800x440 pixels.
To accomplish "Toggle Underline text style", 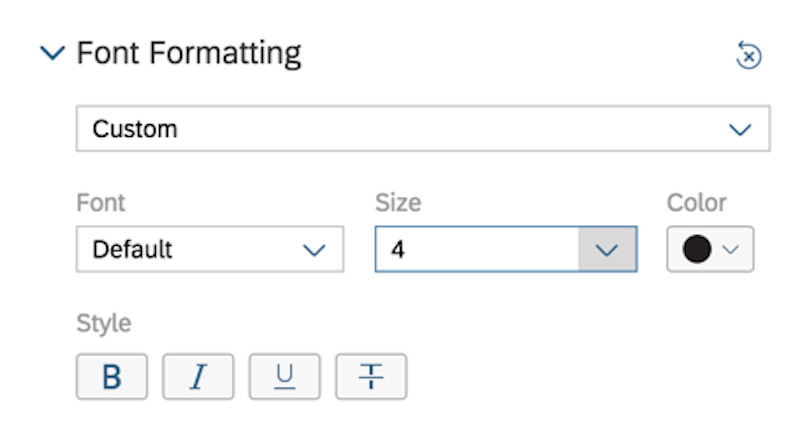I will [285, 377].
